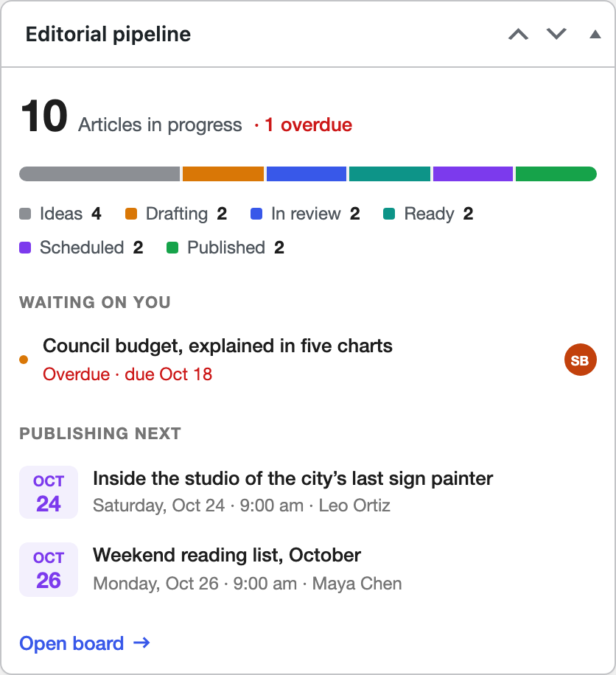
Task: Click the Published 2 legend entry
Action: point(225,248)
